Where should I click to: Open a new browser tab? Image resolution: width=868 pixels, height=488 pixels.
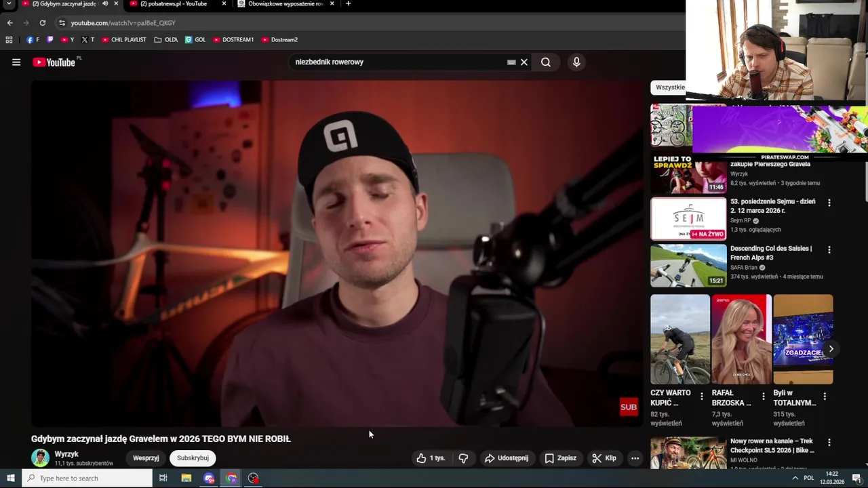(348, 4)
